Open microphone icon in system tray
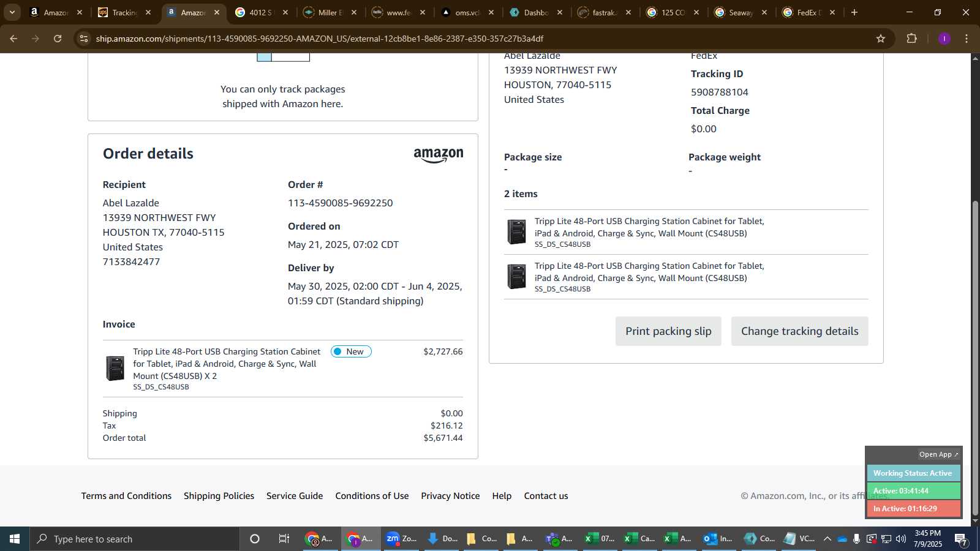980x551 pixels. (x=856, y=539)
